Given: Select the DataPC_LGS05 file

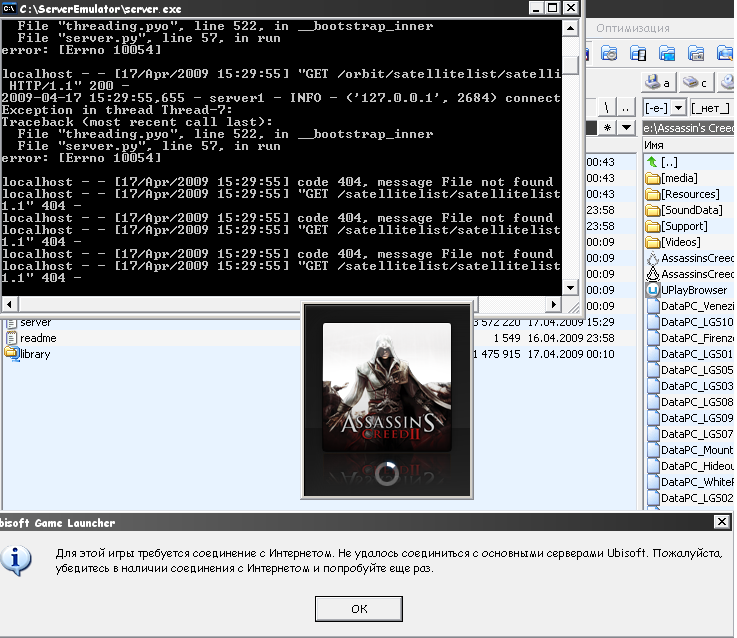Looking at the screenshot, I should coord(690,370).
